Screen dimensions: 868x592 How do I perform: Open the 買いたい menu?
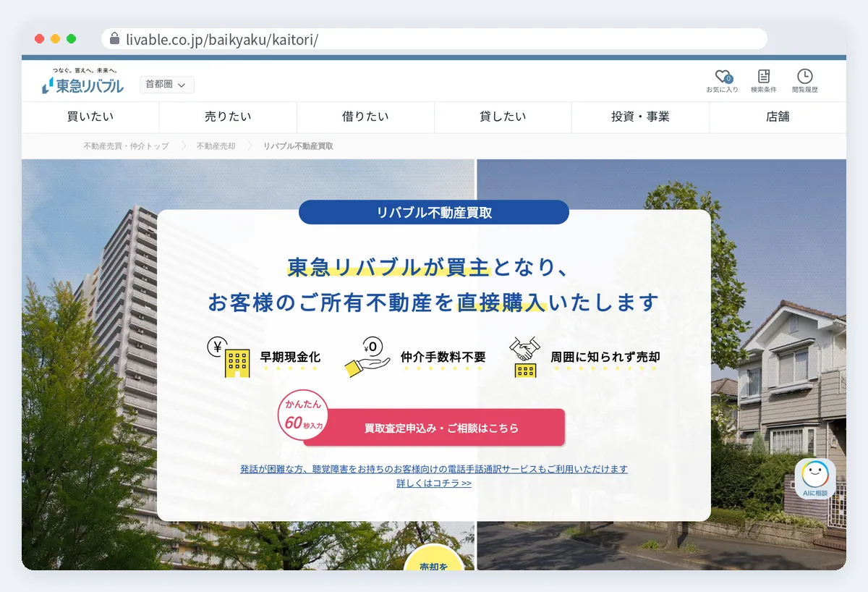point(90,117)
